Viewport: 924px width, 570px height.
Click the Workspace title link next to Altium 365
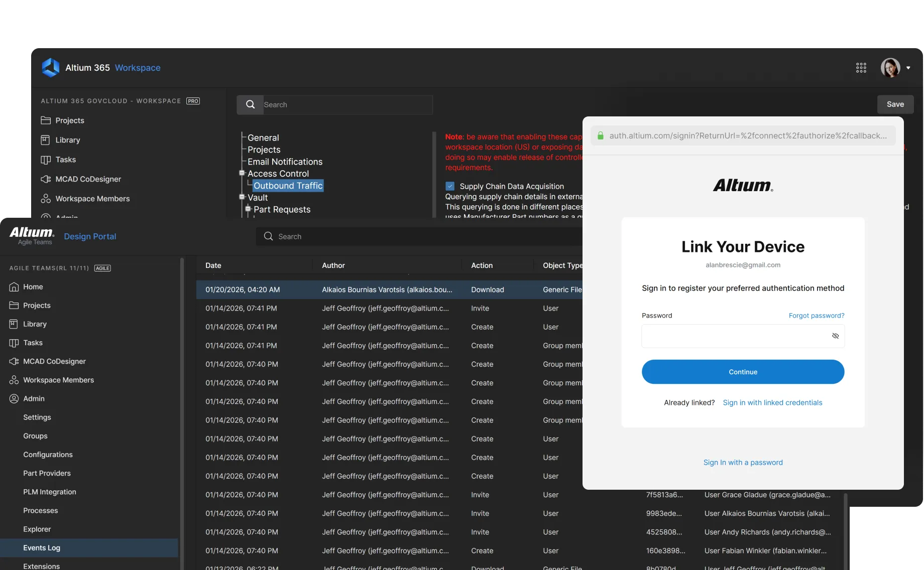click(138, 68)
